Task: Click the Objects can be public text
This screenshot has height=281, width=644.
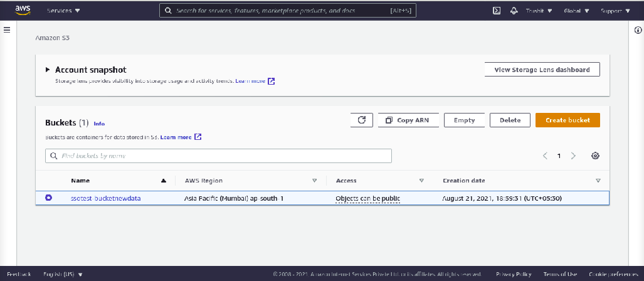Action: [367, 198]
